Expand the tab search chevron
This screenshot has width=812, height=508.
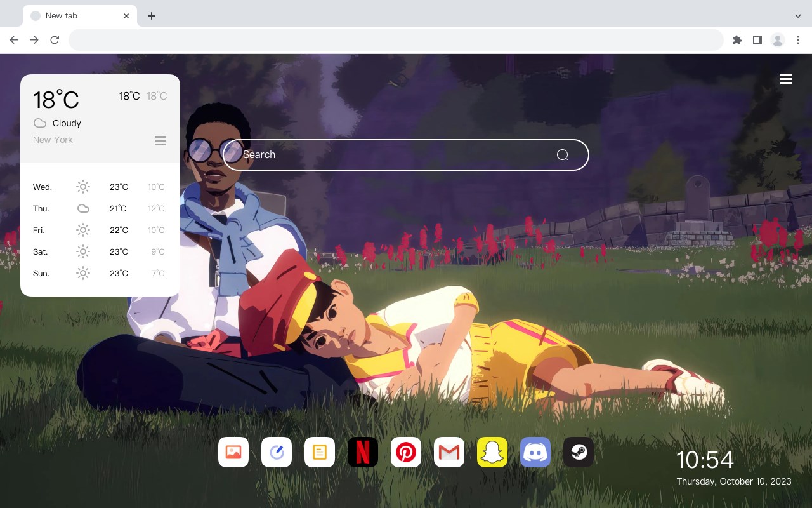point(798,15)
